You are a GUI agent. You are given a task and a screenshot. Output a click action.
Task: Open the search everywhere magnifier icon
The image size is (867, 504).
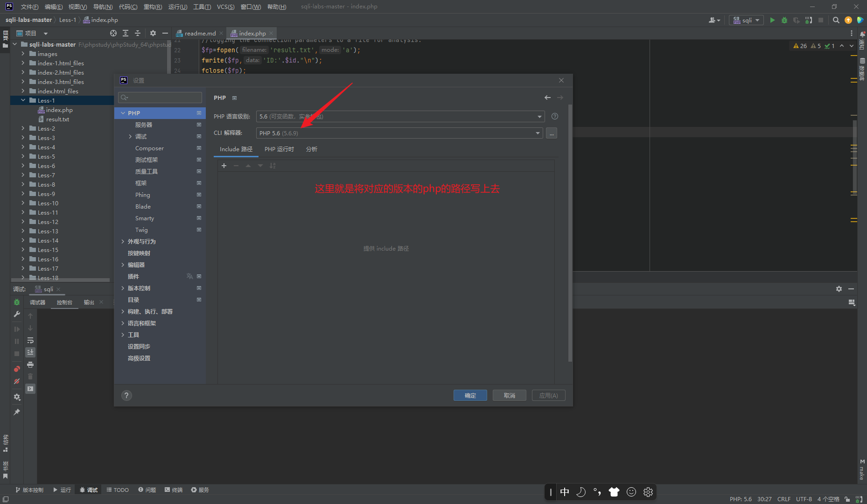click(836, 20)
